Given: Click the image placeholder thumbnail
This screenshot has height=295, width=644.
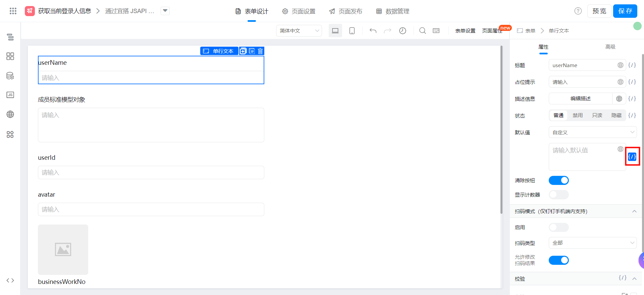Looking at the screenshot, I should [63, 250].
